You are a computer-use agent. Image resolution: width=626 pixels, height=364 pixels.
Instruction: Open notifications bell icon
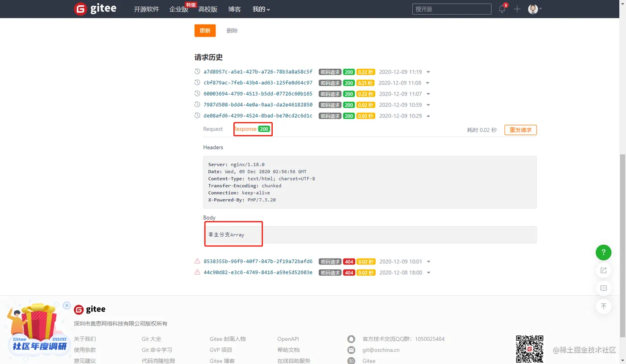pyautogui.click(x=502, y=9)
